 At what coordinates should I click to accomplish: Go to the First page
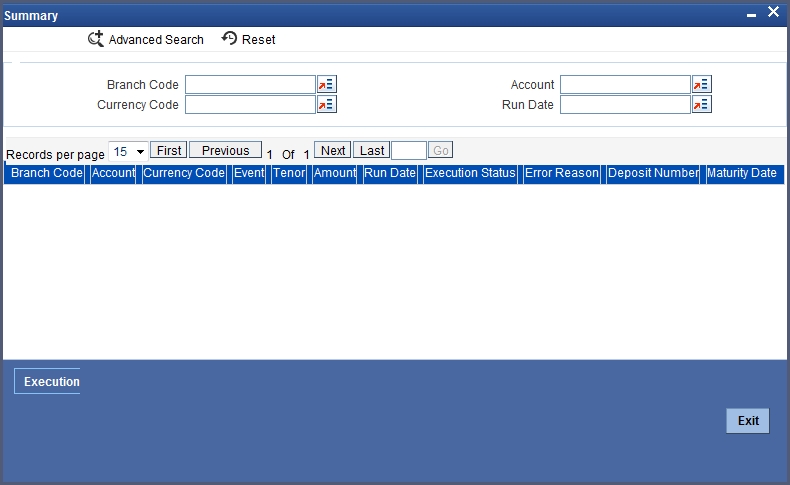tap(169, 150)
